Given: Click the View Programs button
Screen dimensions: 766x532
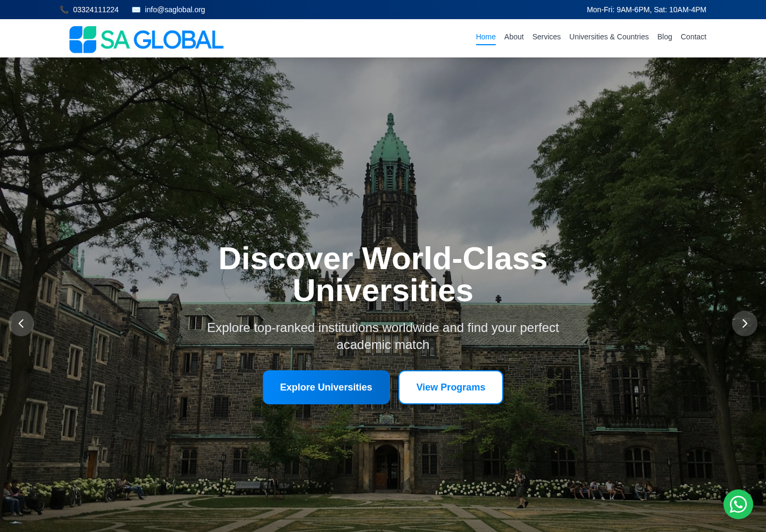Looking at the screenshot, I should (451, 387).
